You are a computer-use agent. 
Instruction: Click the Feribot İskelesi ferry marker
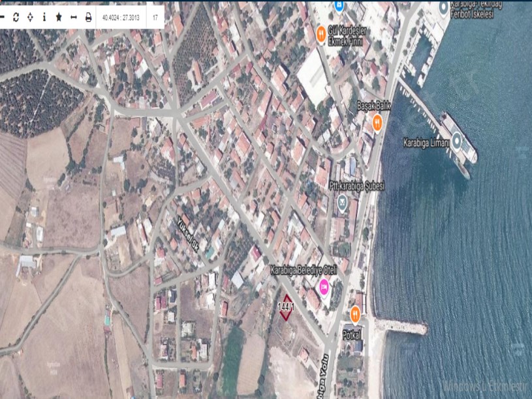coord(445,8)
